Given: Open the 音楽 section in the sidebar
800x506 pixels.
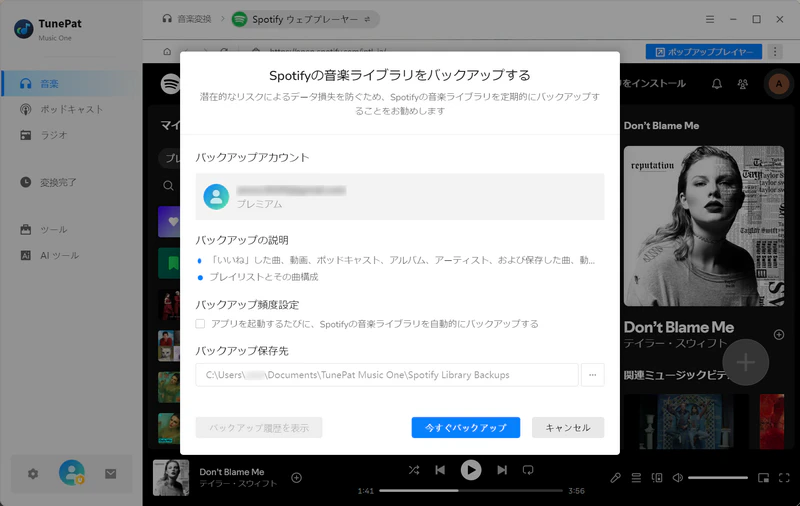Looking at the screenshot, I should [x=71, y=84].
